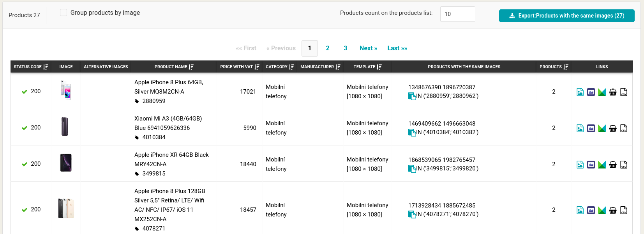This screenshot has height=234, width=644.
Task: Enable Group products by image checkbox
Action: 64,12
